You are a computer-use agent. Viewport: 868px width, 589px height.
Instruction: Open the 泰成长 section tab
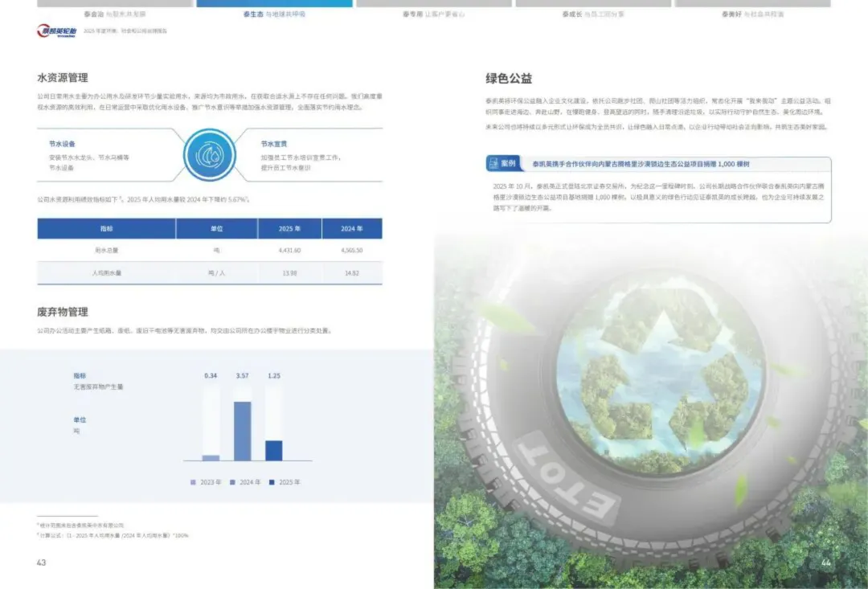pos(593,14)
